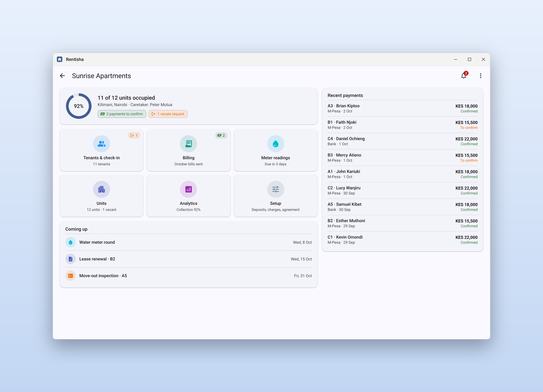Open the Setup card's Deposits, charges, agreement subtitle
This screenshot has width=543, height=392.
[x=276, y=210]
